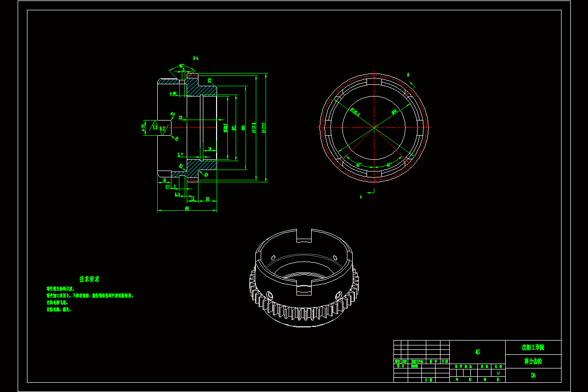Click the 39 depth dimension in section view
This screenshot has width=588, height=392.
click(180, 118)
